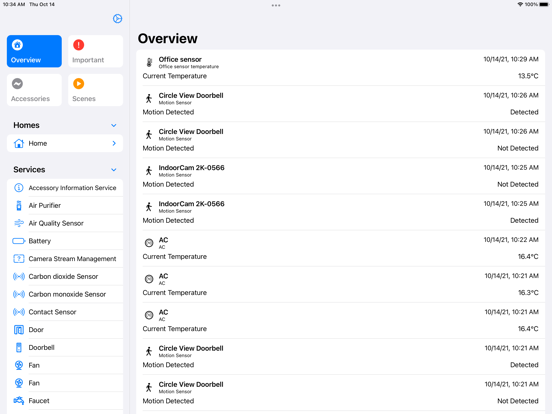Click the Door service icon
The height and width of the screenshot is (414, 552).
19,330
